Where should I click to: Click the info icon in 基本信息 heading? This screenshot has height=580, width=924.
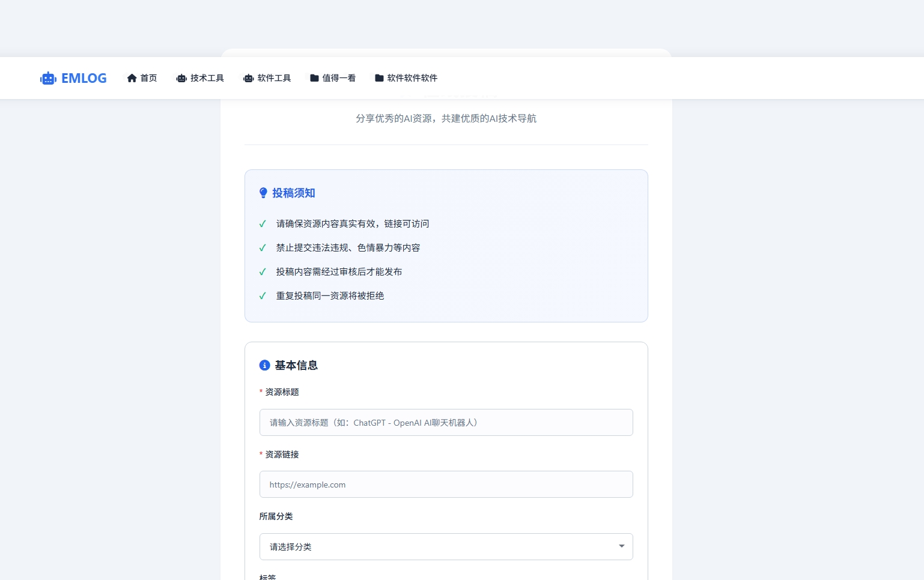pyautogui.click(x=264, y=365)
